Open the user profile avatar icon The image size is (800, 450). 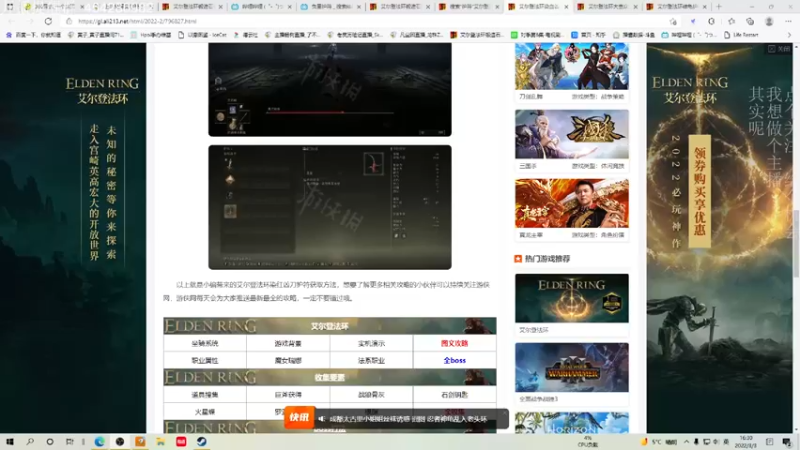point(769,21)
